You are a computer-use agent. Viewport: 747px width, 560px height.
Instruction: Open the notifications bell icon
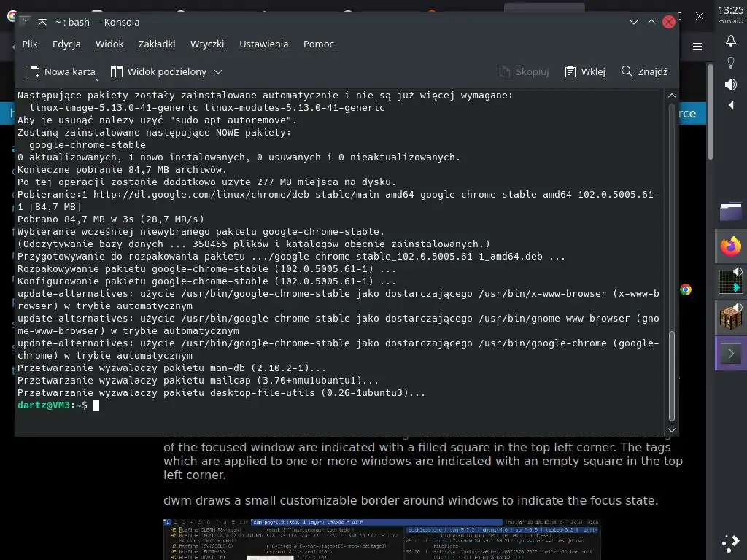tap(731, 41)
